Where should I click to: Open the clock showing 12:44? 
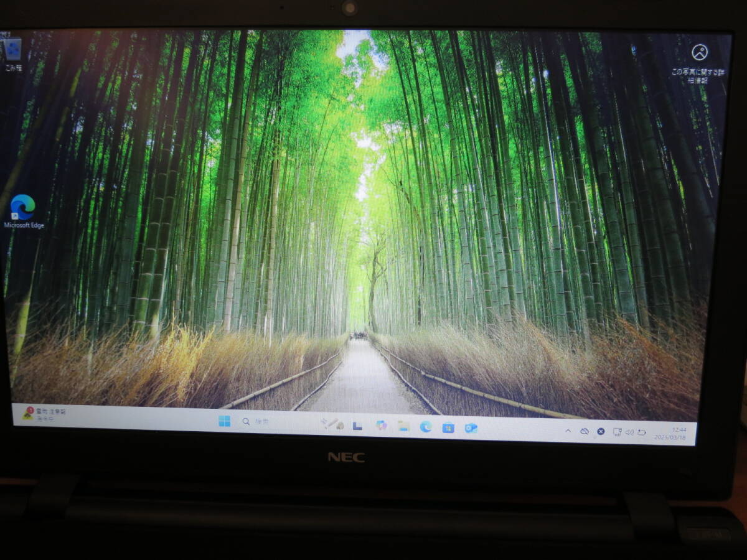[x=679, y=429]
